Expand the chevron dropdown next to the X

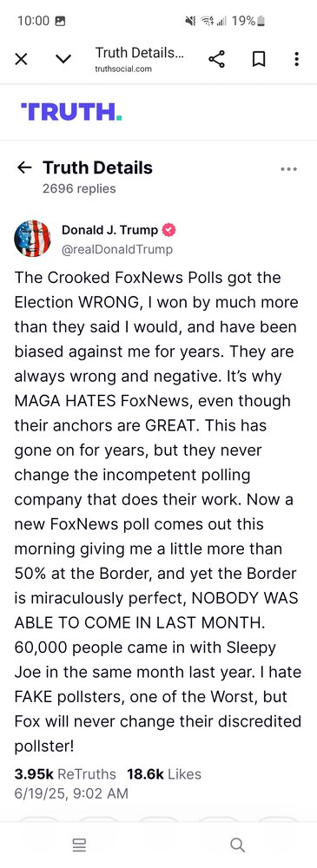(63, 59)
